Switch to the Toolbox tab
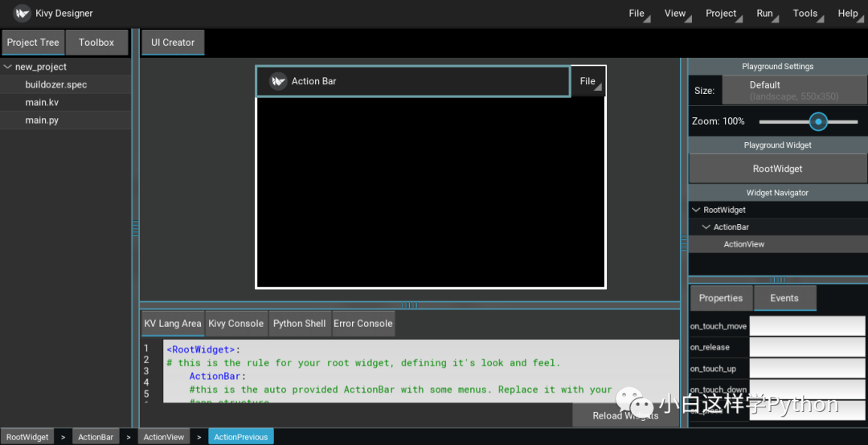868x445 pixels. click(96, 43)
